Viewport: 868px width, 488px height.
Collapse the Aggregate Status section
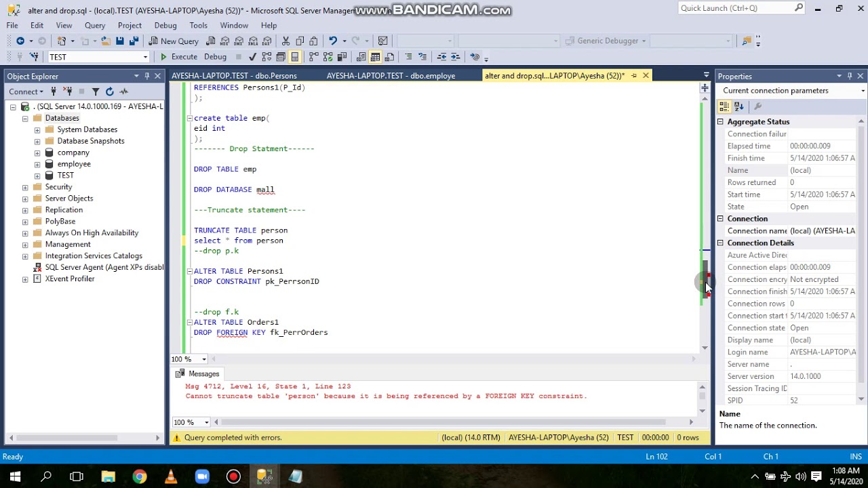[x=720, y=122]
